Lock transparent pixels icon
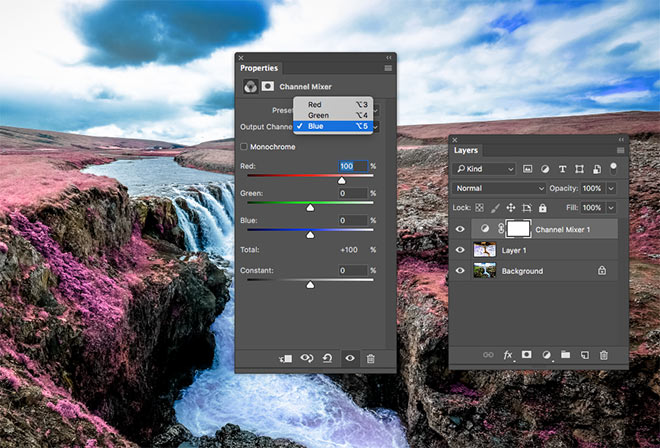Image resolution: width=660 pixels, height=448 pixels. (479, 208)
